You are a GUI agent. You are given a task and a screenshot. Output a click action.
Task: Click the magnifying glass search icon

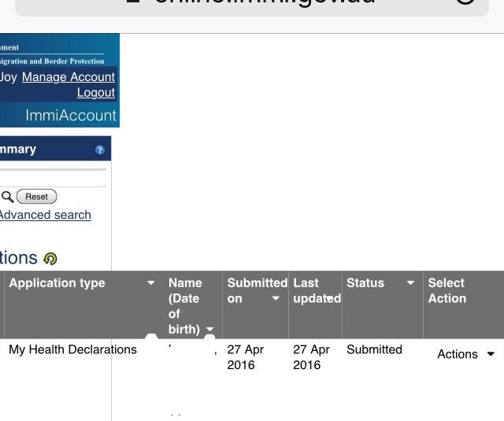[x=7, y=197]
